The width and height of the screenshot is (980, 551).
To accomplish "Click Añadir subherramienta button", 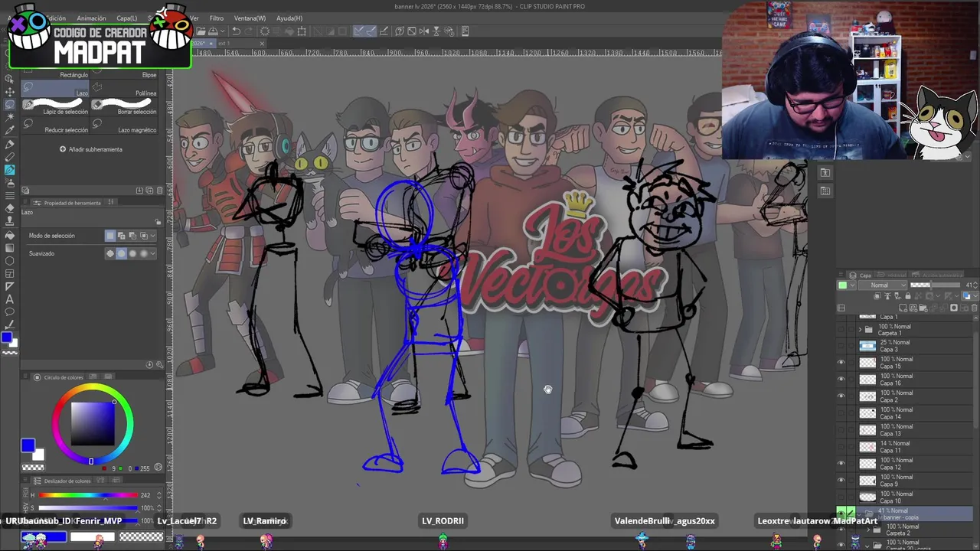I will (90, 149).
